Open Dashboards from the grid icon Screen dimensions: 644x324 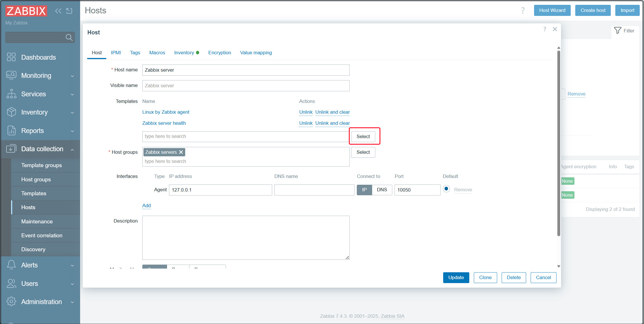tap(11, 57)
